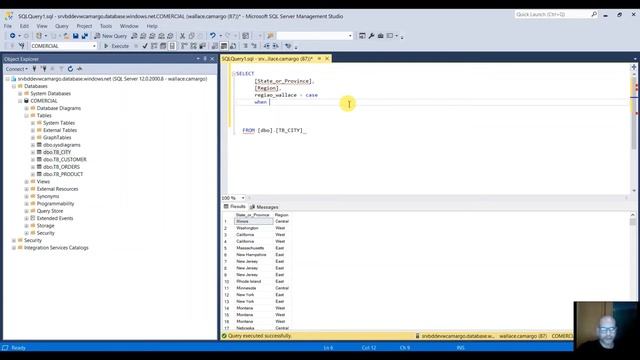Screen dimensions: 640x360
Task: Click the Save file icon
Action: pos(76,36)
